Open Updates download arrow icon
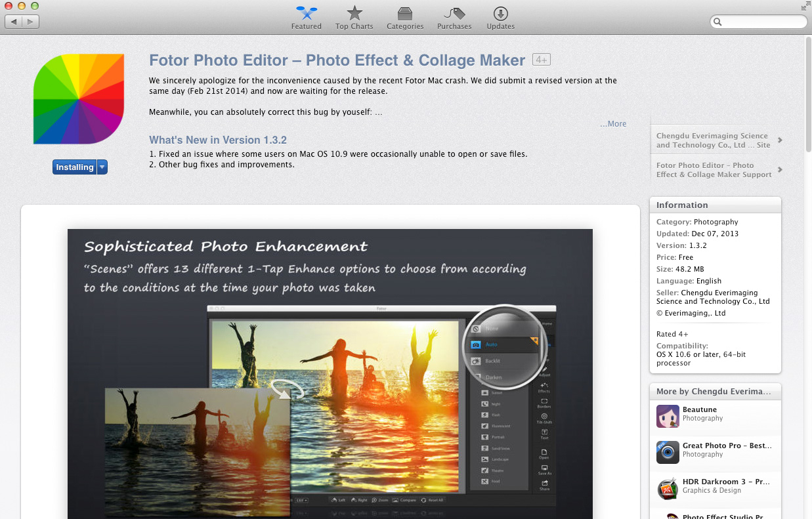 [x=500, y=13]
